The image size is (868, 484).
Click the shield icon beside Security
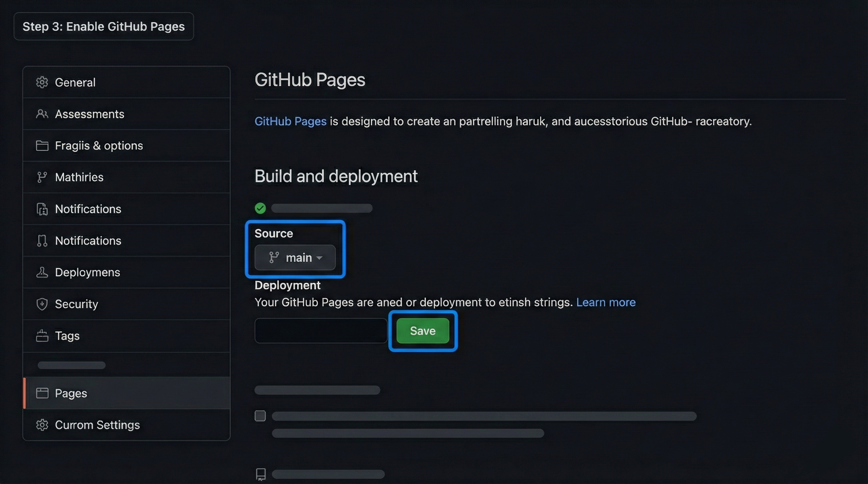(42, 304)
